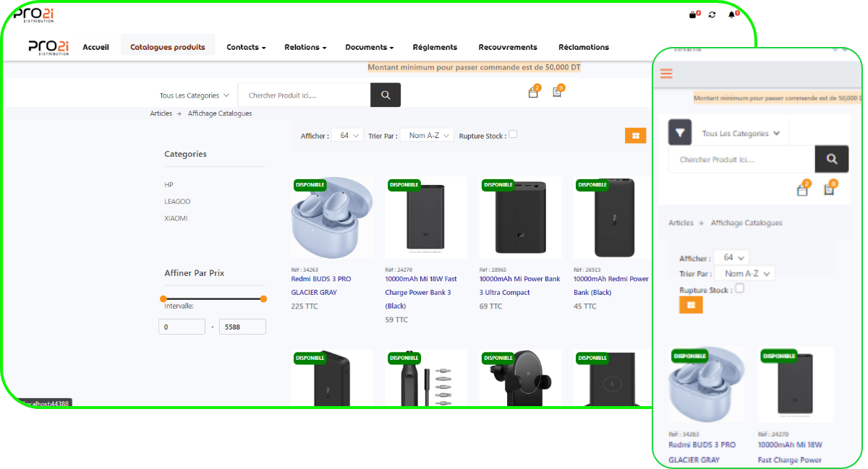Check Rupture Stock in the mobile preview
Screen dimensions: 868x469
coord(739,288)
